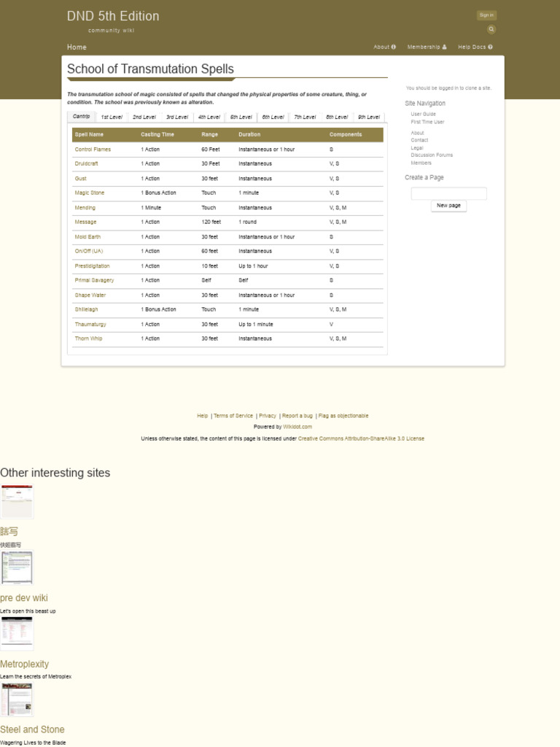Switch to the 8th Level tab
This screenshot has width=560, height=747.
coord(337,117)
